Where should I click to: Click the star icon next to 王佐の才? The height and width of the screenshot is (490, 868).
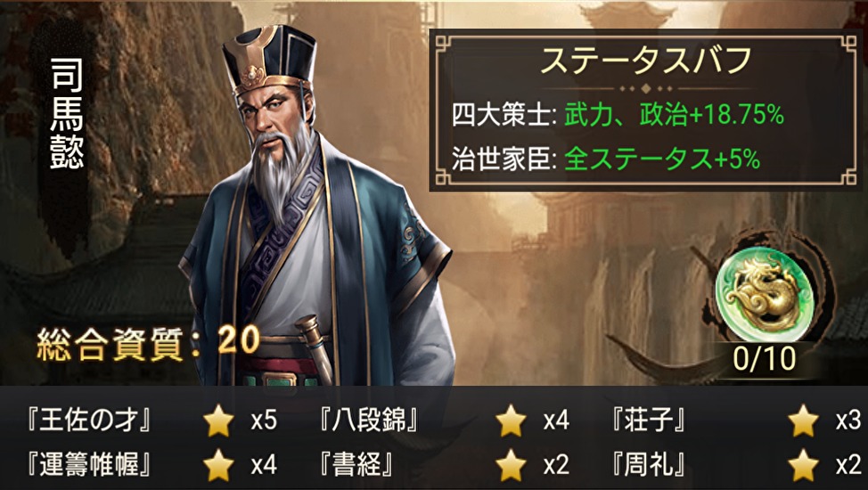click(218, 421)
